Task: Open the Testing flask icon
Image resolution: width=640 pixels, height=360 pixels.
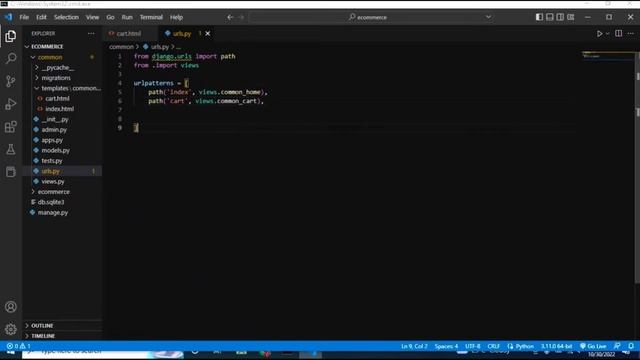Action: click(x=11, y=149)
